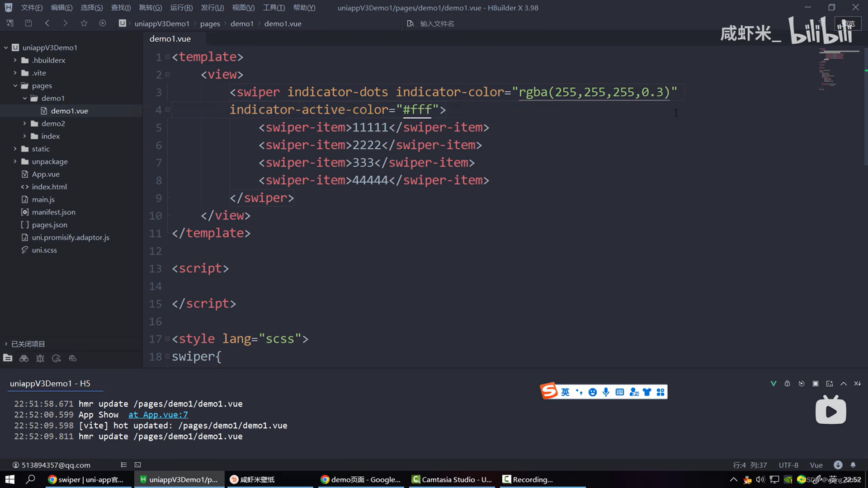Click the Sogou toolbox grid icon
868x488 pixels.
[x=660, y=392]
